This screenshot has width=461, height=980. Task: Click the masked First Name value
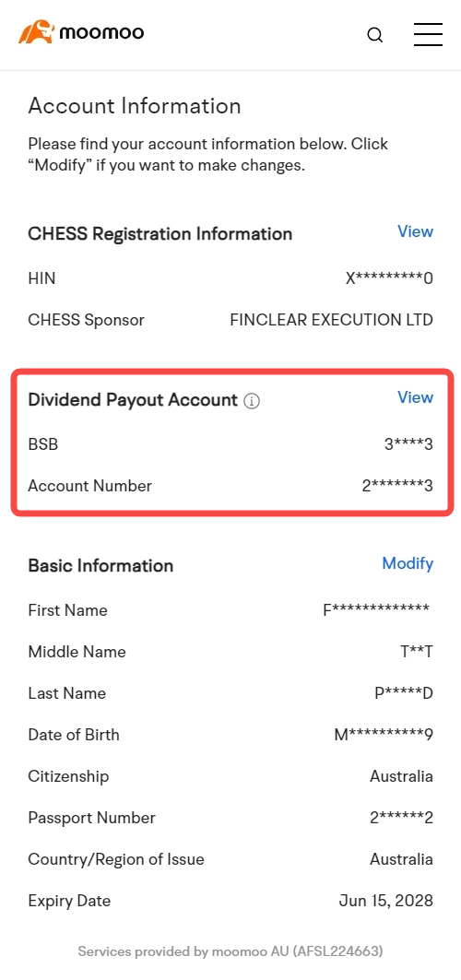(376, 610)
